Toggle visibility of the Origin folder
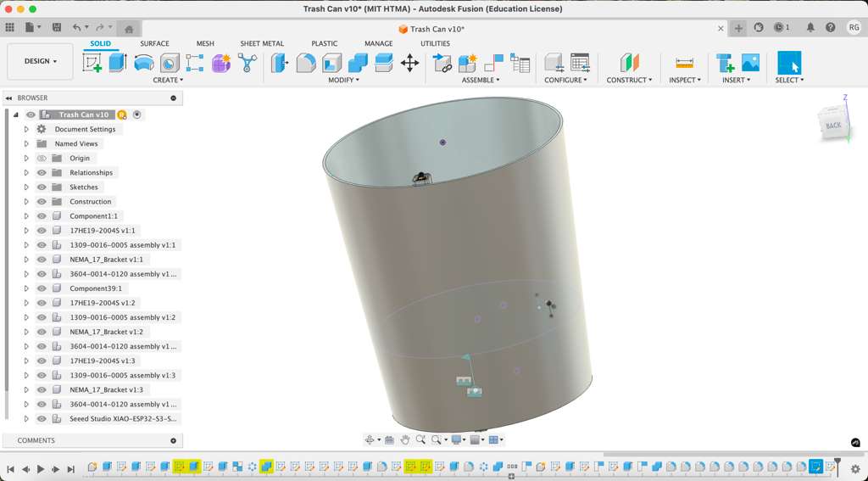 [42, 159]
